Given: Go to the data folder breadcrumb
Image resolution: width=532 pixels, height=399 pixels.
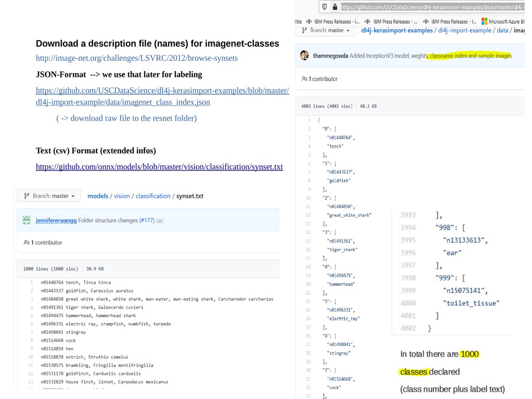Looking at the screenshot, I should coord(502,30).
